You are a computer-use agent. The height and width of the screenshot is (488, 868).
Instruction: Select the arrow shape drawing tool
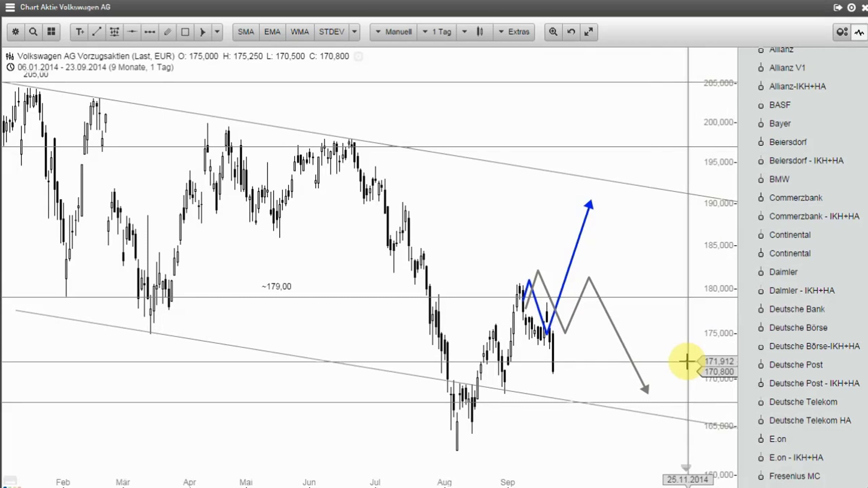click(203, 32)
